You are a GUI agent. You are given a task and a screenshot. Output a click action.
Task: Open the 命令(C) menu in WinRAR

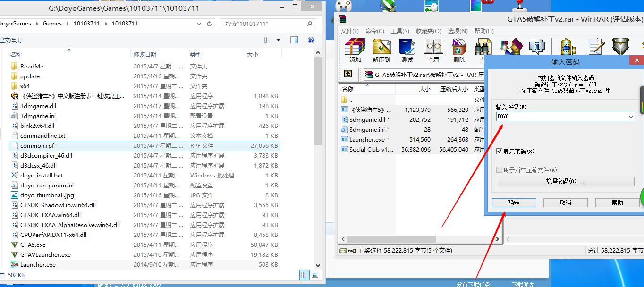pos(375,31)
